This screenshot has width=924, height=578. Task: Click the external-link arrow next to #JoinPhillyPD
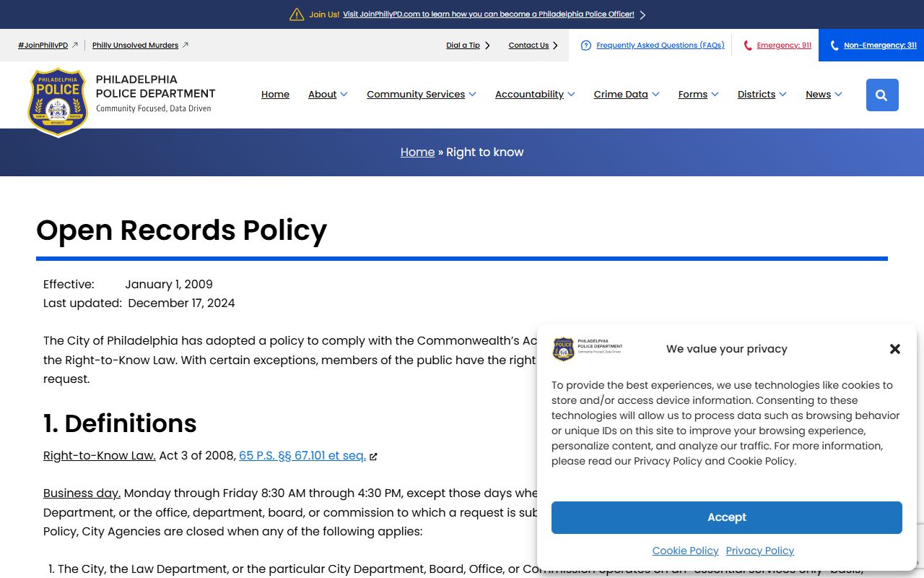[75, 45]
